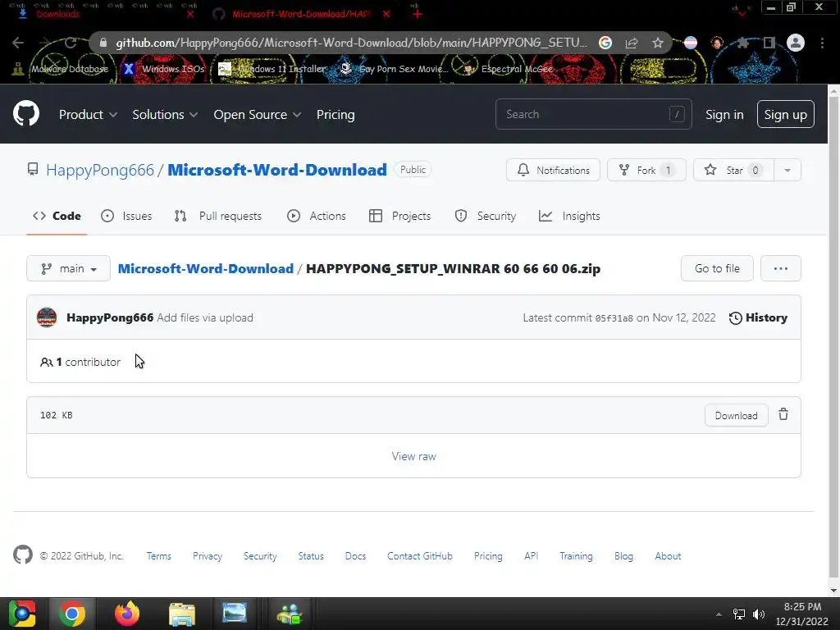
Task: Click the Chrome taskbar icon
Action: [72, 614]
